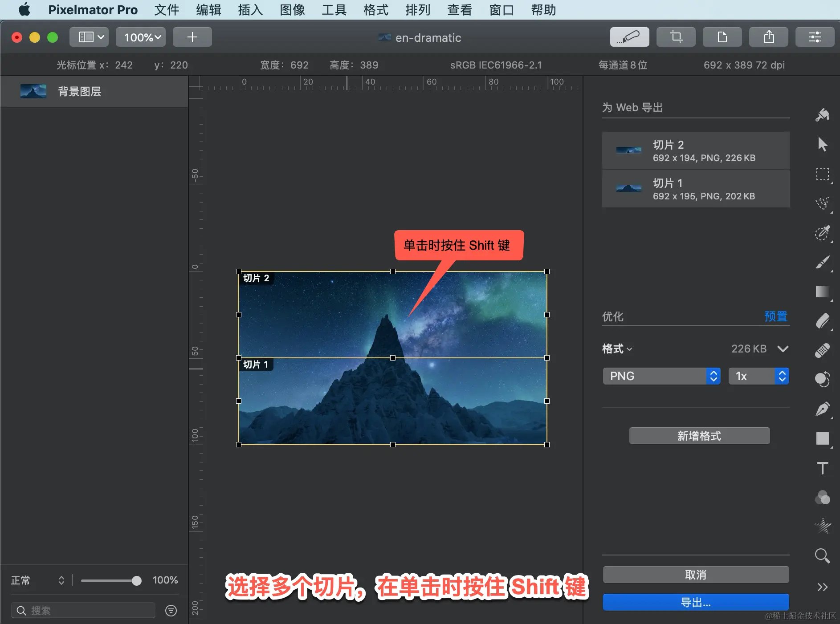This screenshot has height=624, width=840.
Task: Open the 插入 menu
Action: [x=250, y=10]
